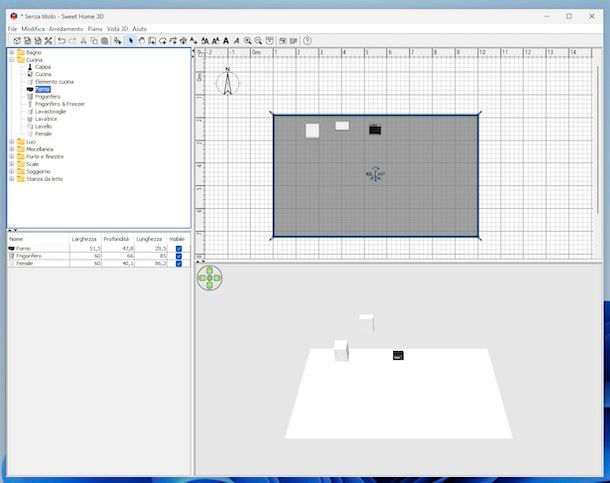This screenshot has width=610, height=483.
Task: Expand the Soggiorno folder
Action: (x=12, y=172)
